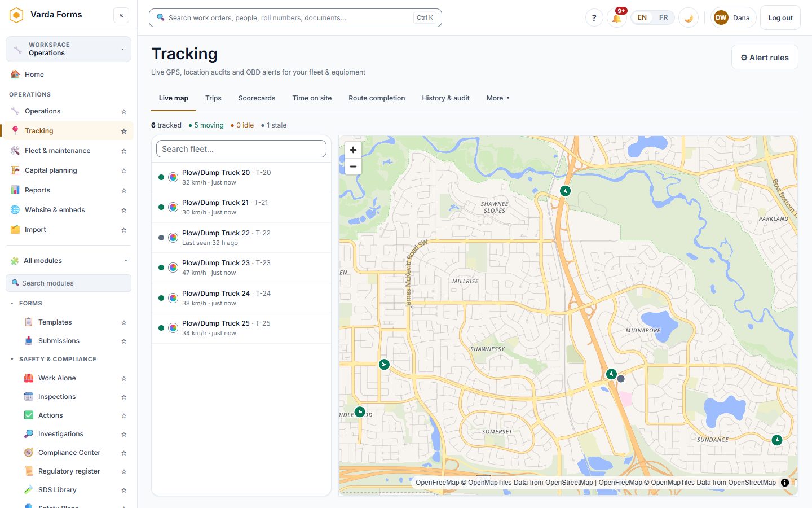Viewport: 812px width, 508px height.
Task: Click the Plow/Dump Truck 20 color avatar
Action: 173,177
